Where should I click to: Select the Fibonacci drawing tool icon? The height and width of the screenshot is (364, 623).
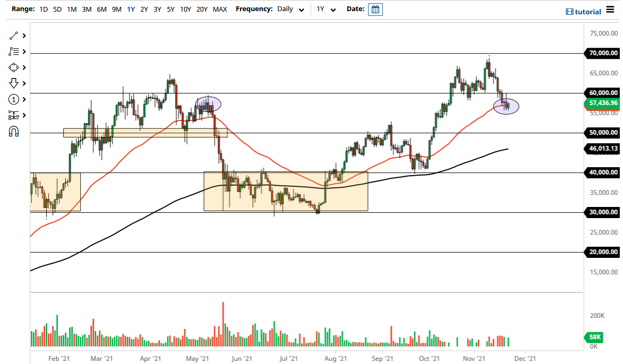coord(14,51)
